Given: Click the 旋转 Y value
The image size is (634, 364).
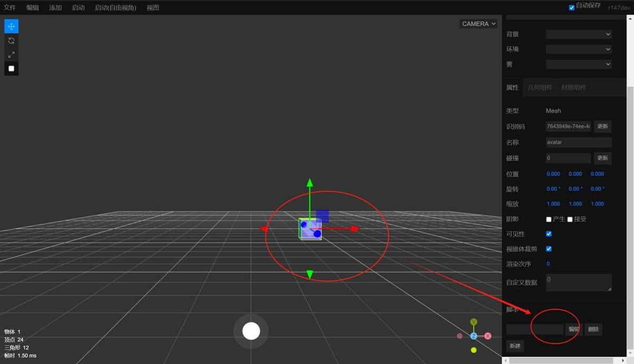Looking at the screenshot, I should coord(575,189).
